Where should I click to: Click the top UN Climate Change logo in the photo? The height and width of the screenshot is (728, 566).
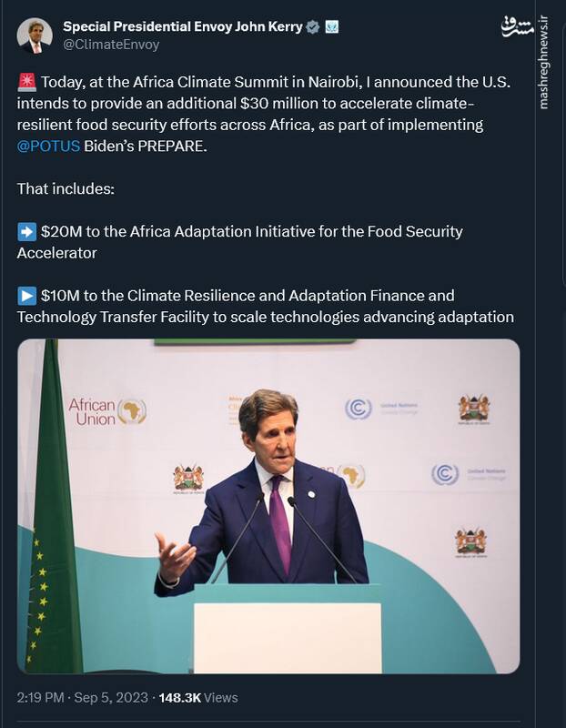click(359, 409)
